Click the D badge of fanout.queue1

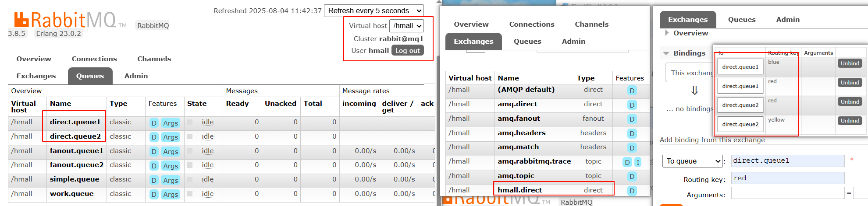pos(154,151)
